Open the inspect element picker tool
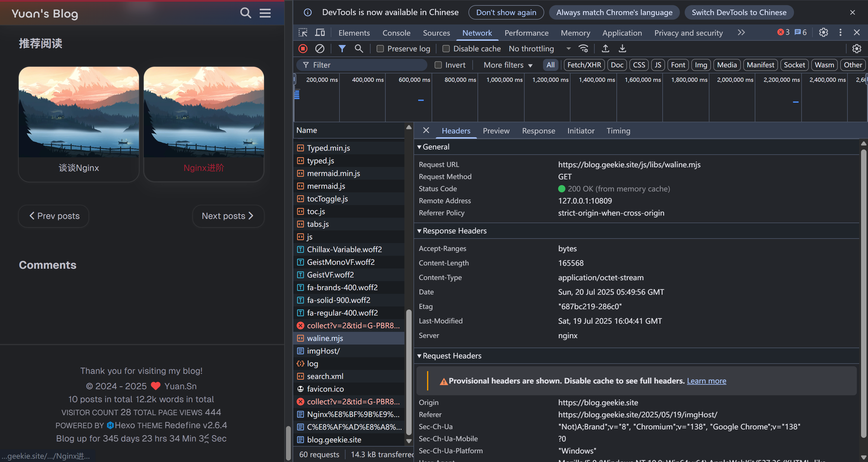This screenshot has height=462, width=868. [303, 33]
